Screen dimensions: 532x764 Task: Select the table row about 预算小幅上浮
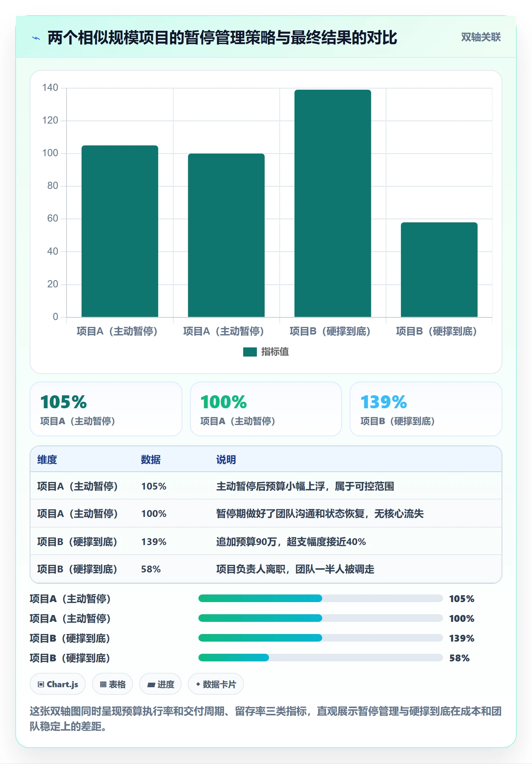click(x=266, y=486)
